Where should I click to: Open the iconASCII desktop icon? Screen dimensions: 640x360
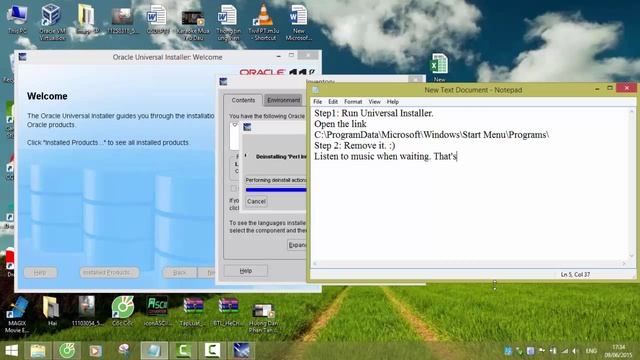click(x=157, y=311)
